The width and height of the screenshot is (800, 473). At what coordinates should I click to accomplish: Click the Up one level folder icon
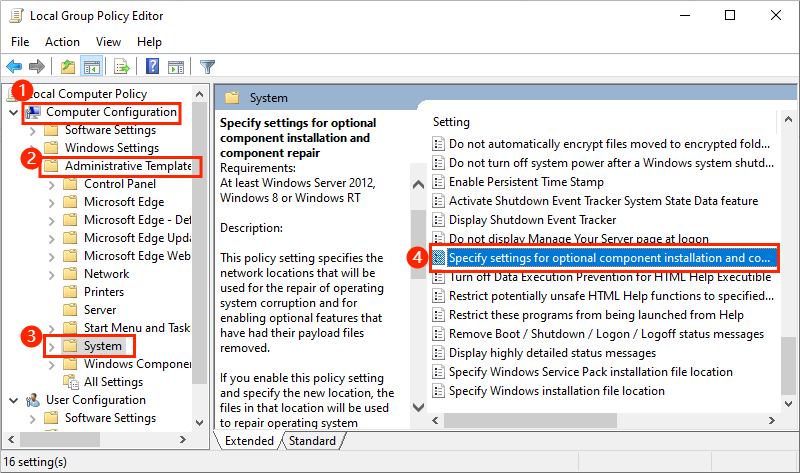click(x=67, y=66)
